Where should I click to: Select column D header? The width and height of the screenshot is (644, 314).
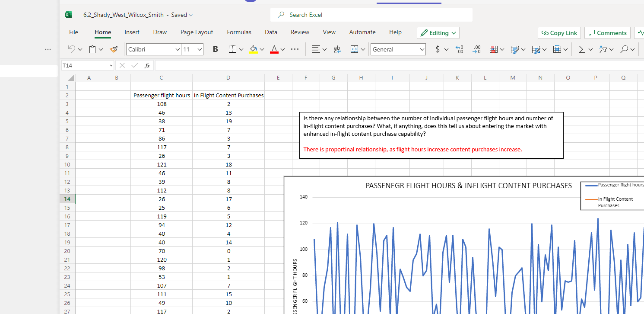pos(228,77)
